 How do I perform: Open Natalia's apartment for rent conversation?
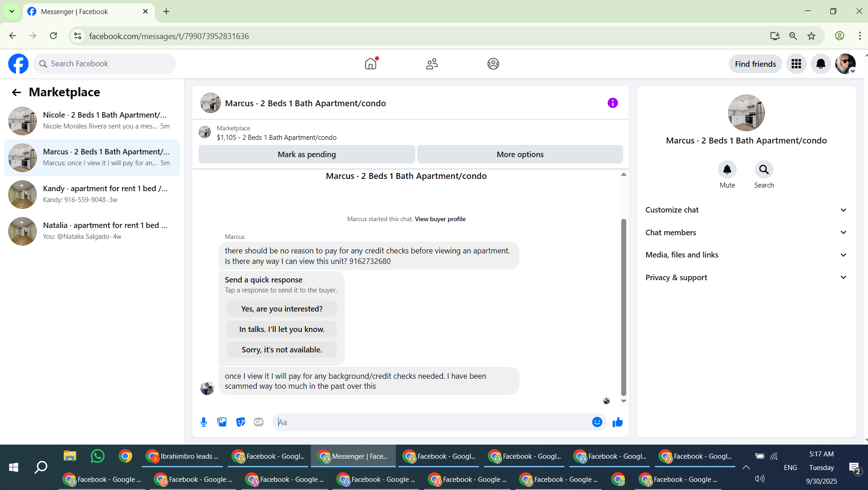pyautogui.click(x=92, y=231)
